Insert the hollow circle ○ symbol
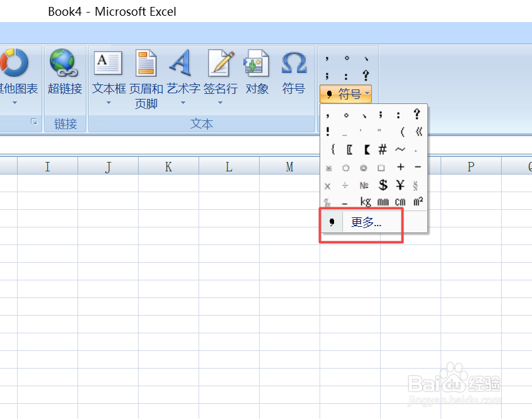Viewport: 532px width, 419px height. [345, 168]
